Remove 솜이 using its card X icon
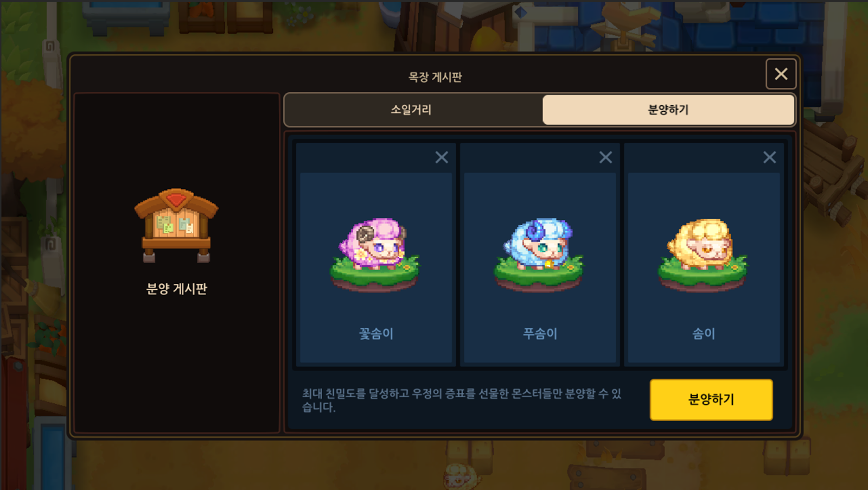The image size is (868, 490). click(769, 157)
